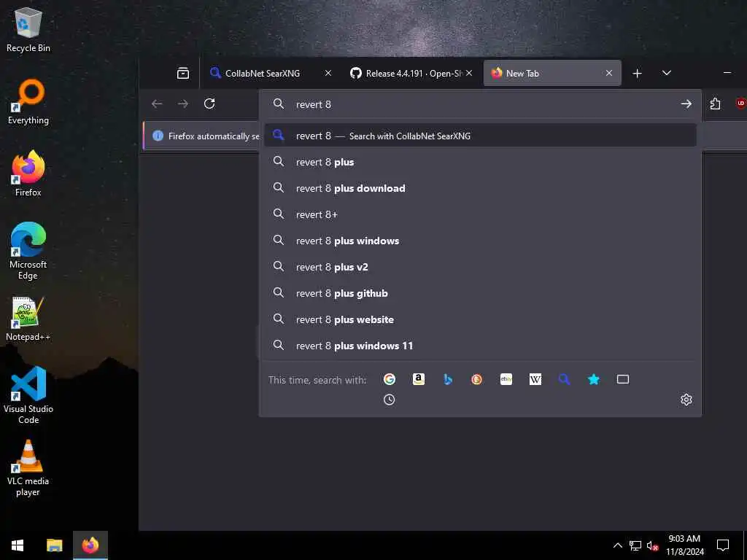747x560 pixels.
Task: Click the Go arrow in address bar
Action: [x=686, y=104]
